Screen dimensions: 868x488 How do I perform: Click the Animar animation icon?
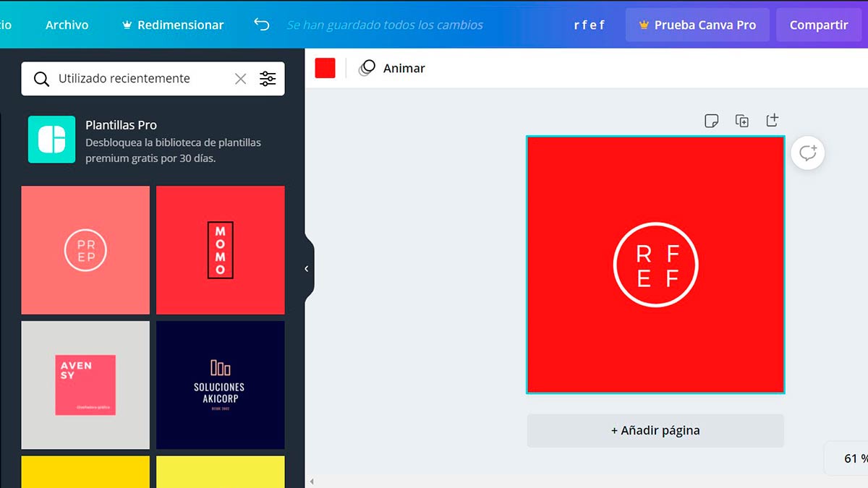coord(367,68)
